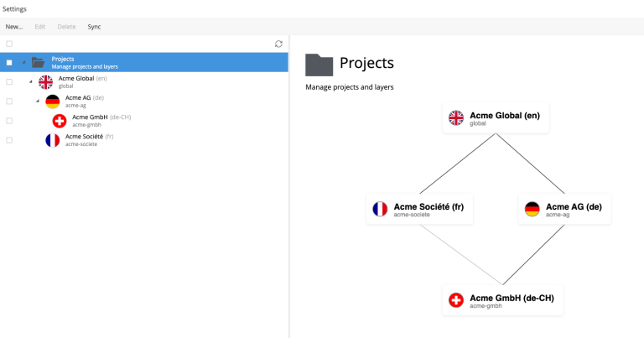This screenshot has height=338, width=644.
Task: Open the New... menu
Action: pos(14,27)
